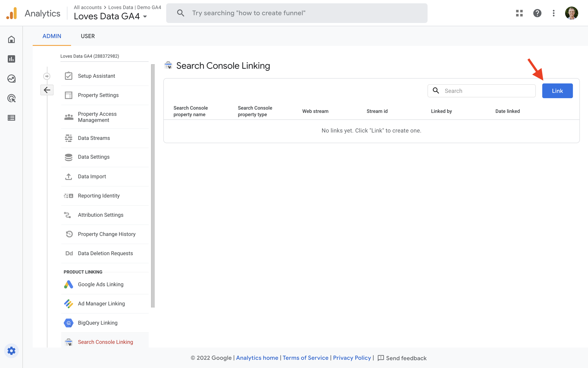The height and width of the screenshot is (368, 588).
Task: Open the Library icon in the sidebar
Action: click(x=12, y=118)
